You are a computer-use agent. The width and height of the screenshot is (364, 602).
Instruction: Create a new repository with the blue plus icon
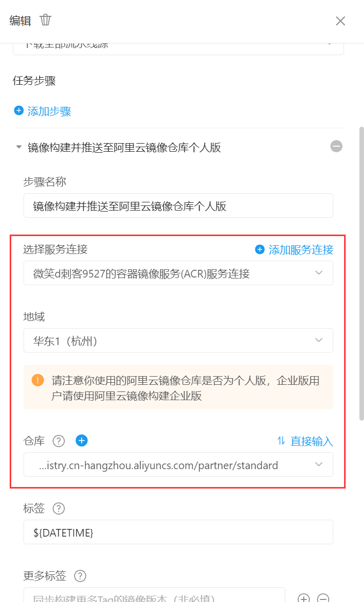pyautogui.click(x=81, y=441)
